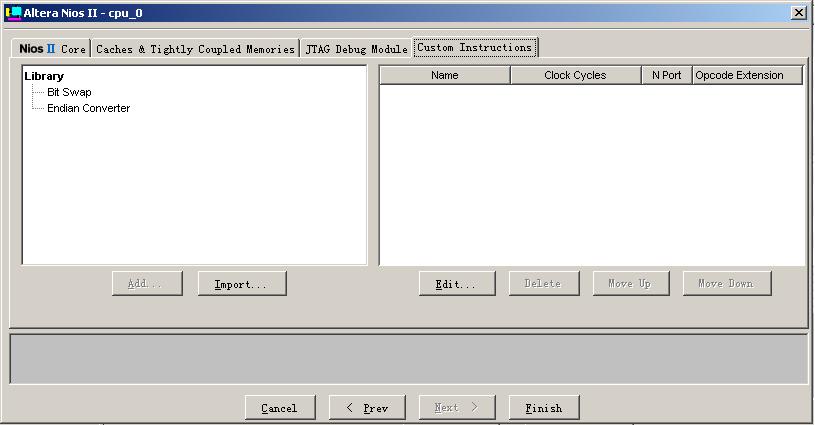815x425 pixels.
Task: Click the Opcode Extension column header
Action: 747,75
